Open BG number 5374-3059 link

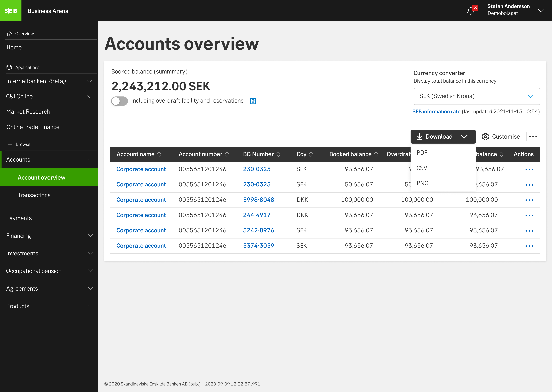click(258, 246)
